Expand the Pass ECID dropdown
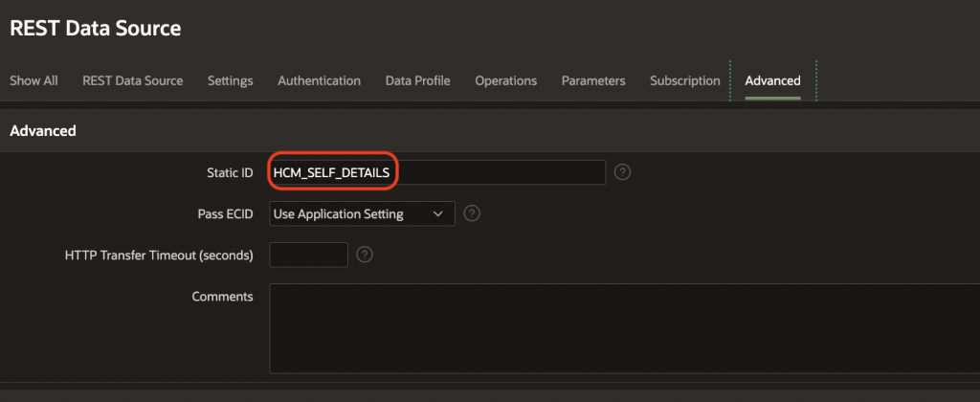 [x=362, y=213]
